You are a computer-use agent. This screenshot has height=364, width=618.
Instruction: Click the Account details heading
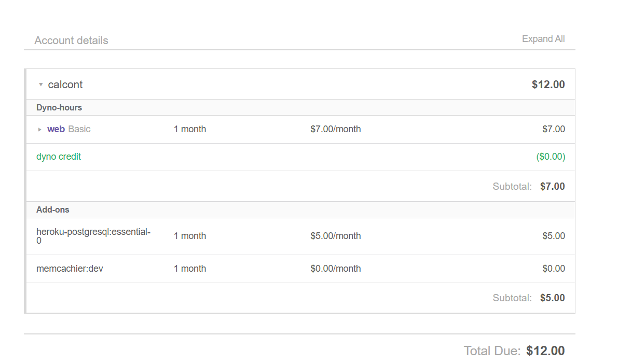point(71,40)
